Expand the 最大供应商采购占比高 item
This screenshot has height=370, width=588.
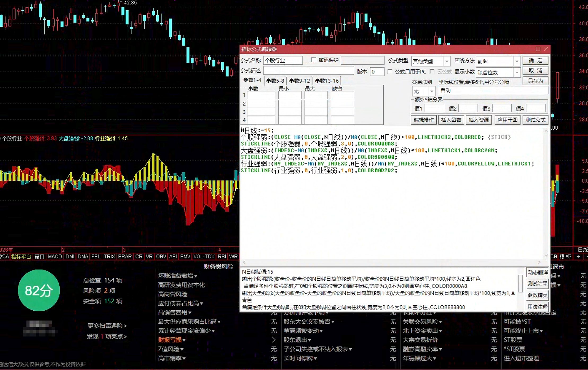(189, 322)
